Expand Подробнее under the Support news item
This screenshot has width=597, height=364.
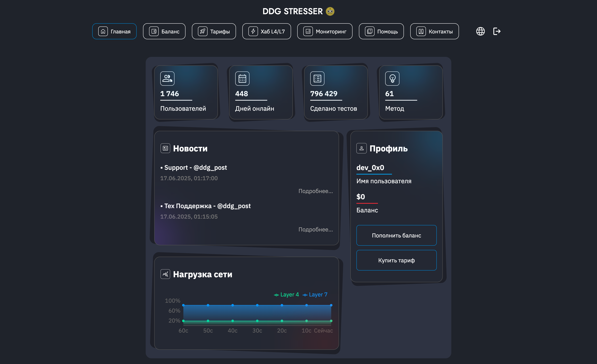pyautogui.click(x=316, y=191)
